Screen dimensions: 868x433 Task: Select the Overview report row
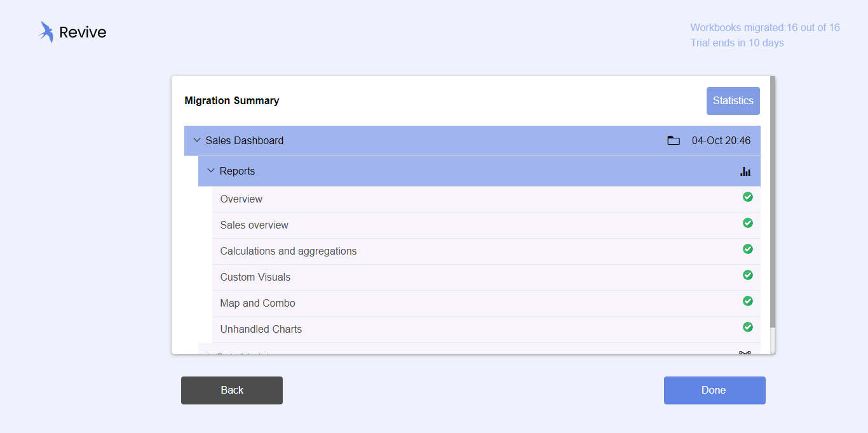point(241,199)
